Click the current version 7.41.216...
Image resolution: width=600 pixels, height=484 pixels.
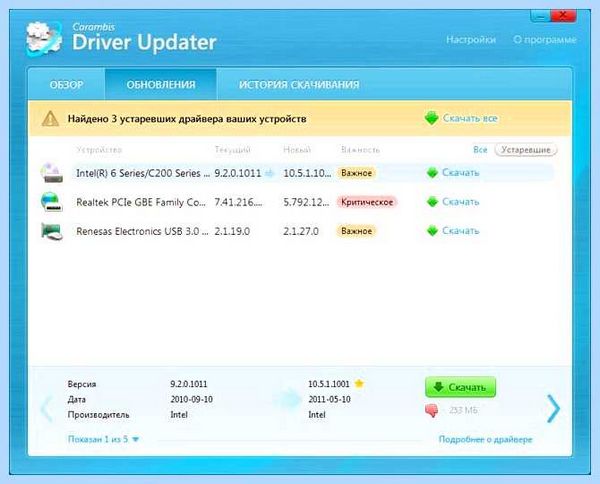238,202
